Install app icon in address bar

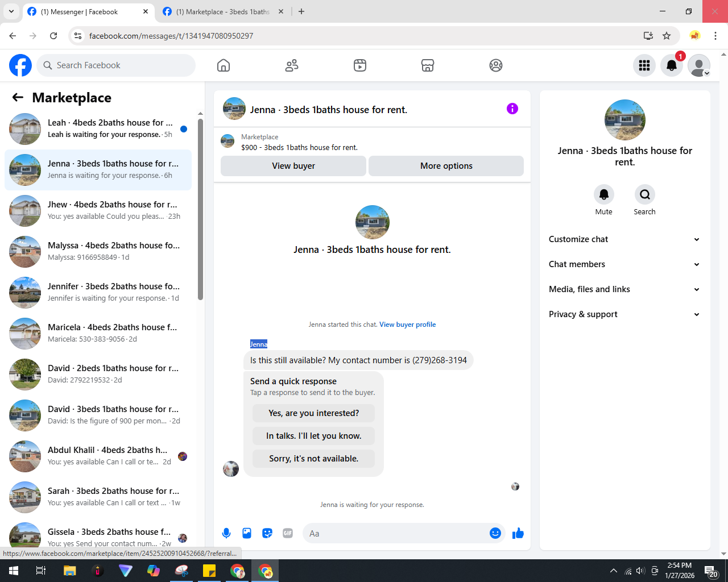pyautogui.click(x=648, y=36)
